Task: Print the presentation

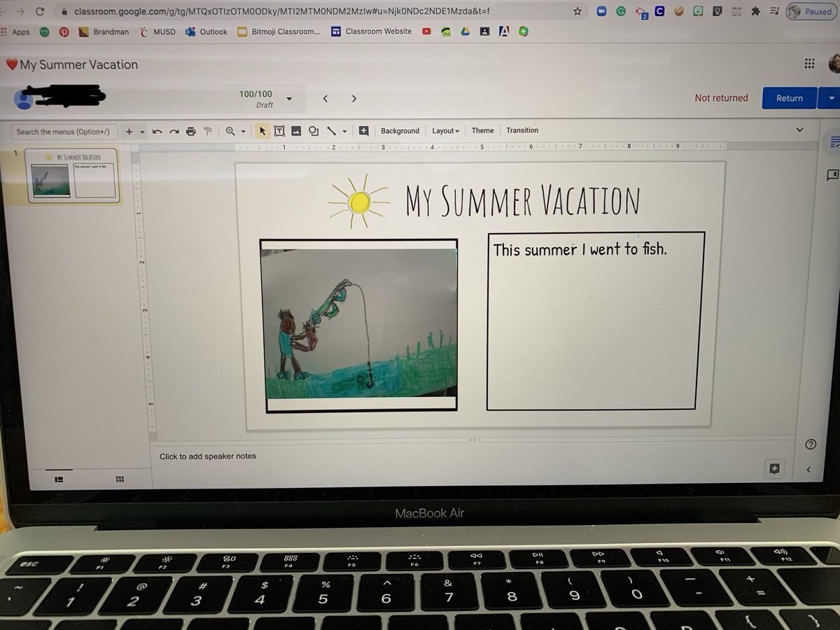Action: pos(190,132)
